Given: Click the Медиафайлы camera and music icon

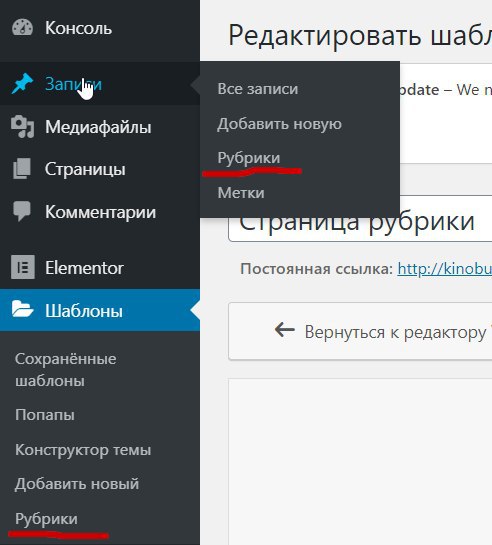Looking at the screenshot, I should tap(22, 127).
